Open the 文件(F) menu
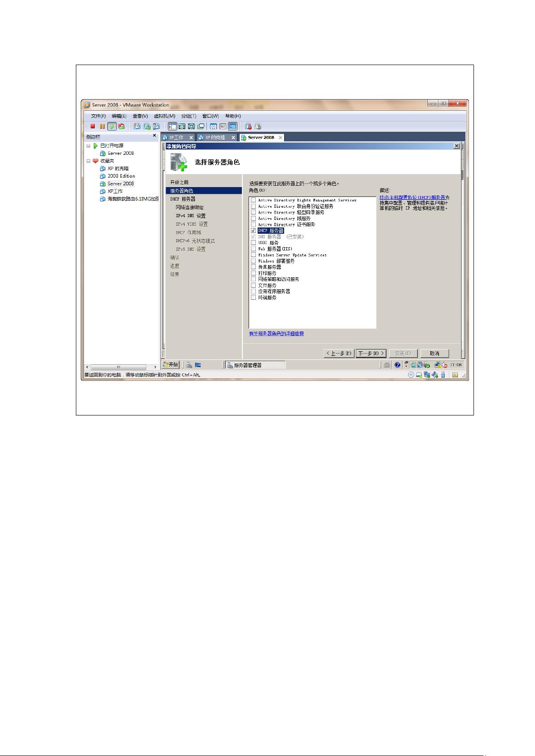 coord(98,116)
